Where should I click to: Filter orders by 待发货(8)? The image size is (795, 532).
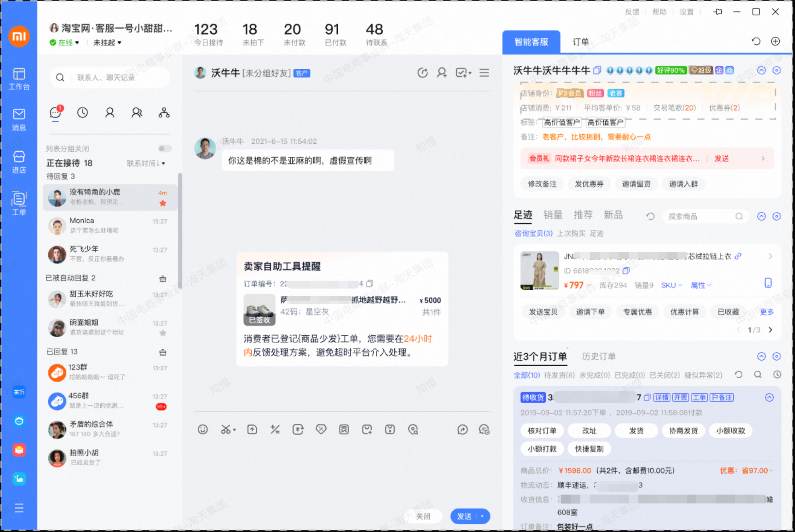(559, 375)
